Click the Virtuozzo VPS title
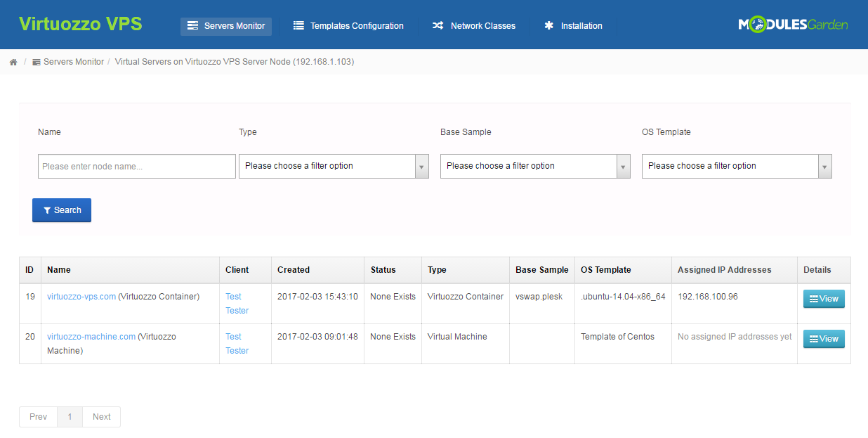 click(x=81, y=24)
